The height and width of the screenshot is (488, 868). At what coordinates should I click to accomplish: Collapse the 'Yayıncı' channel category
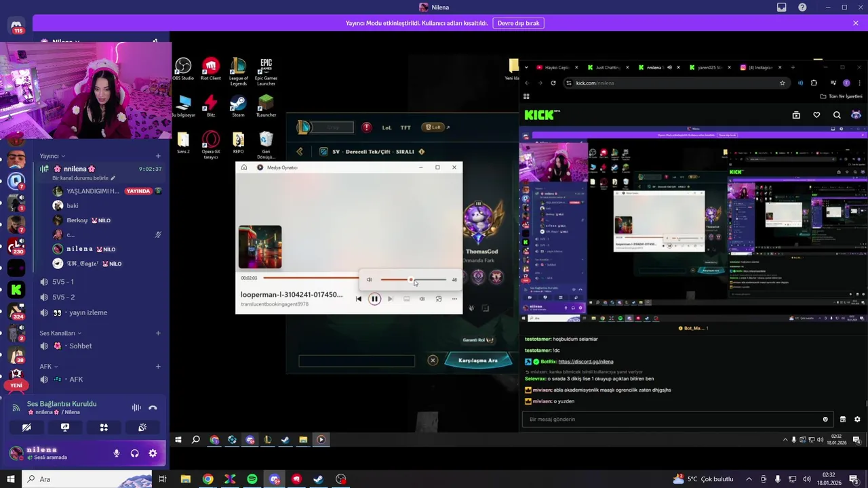pos(52,156)
